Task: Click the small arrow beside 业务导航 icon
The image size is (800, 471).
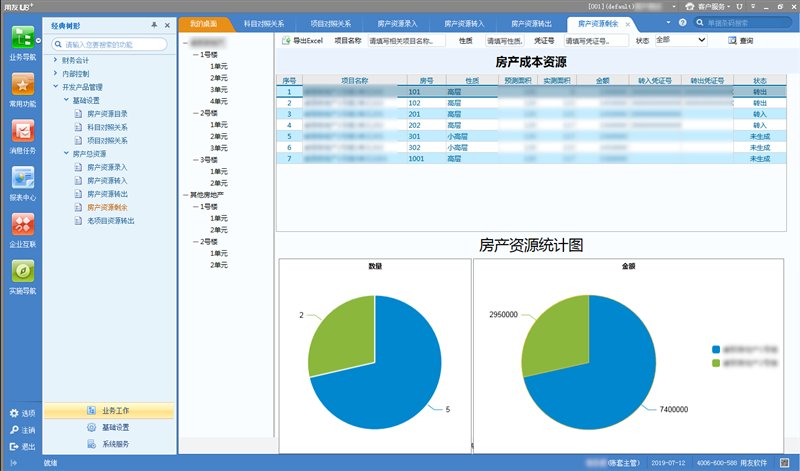Action: [38, 40]
